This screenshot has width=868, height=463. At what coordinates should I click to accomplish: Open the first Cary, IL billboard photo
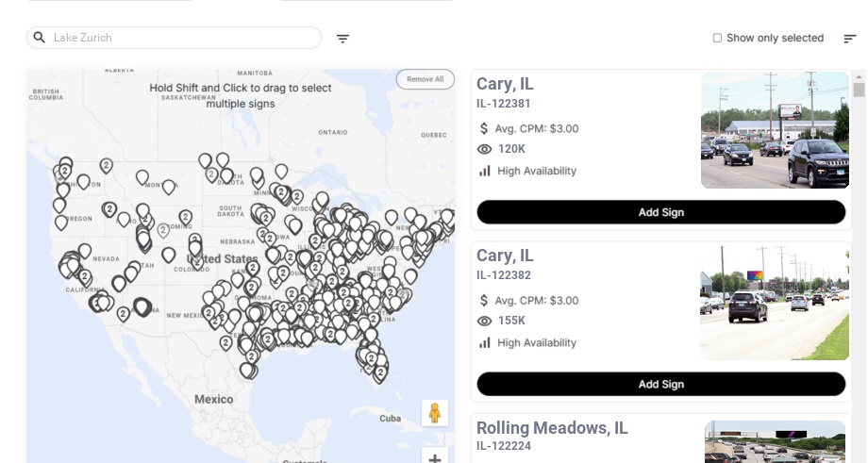[x=775, y=130]
